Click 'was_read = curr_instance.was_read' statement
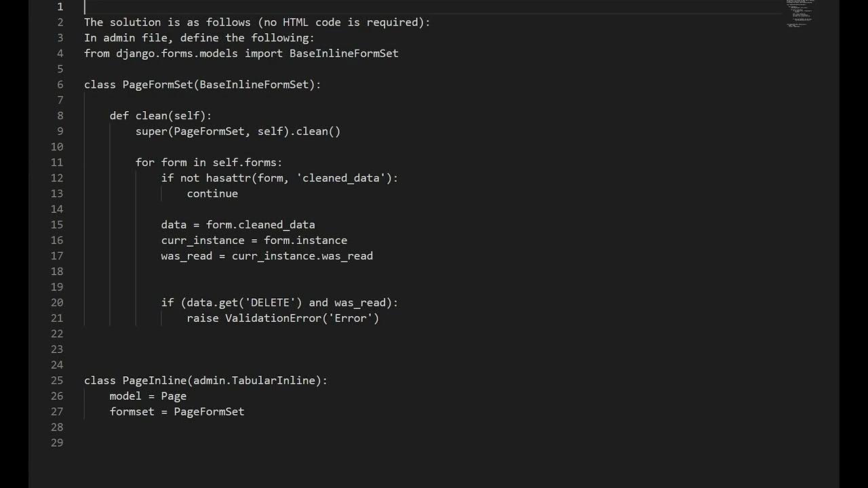Viewport: 868px width, 488px height. tap(267, 256)
